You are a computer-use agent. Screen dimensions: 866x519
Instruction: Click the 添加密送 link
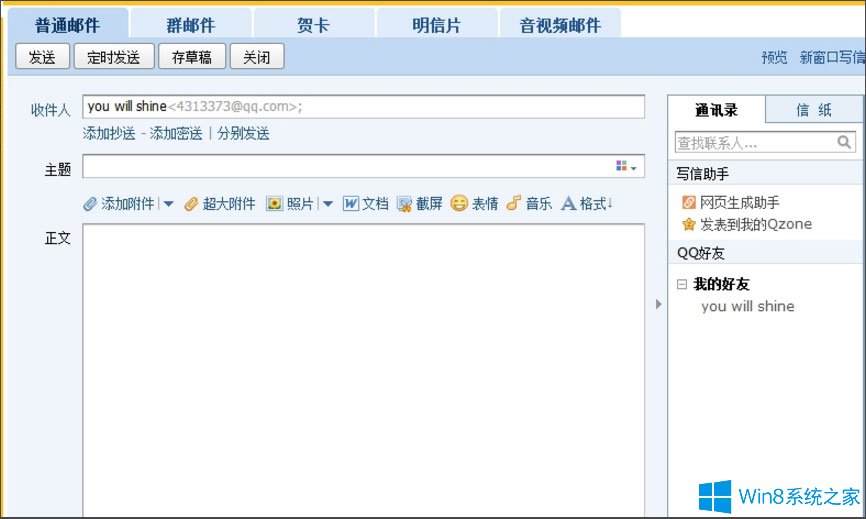pyautogui.click(x=176, y=133)
